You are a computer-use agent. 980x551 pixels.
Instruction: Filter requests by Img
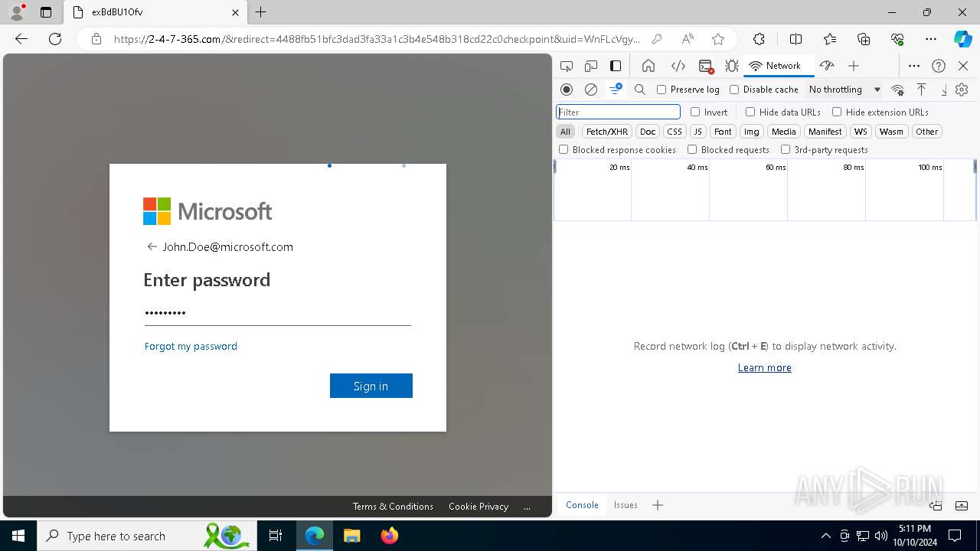(x=752, y=132)
